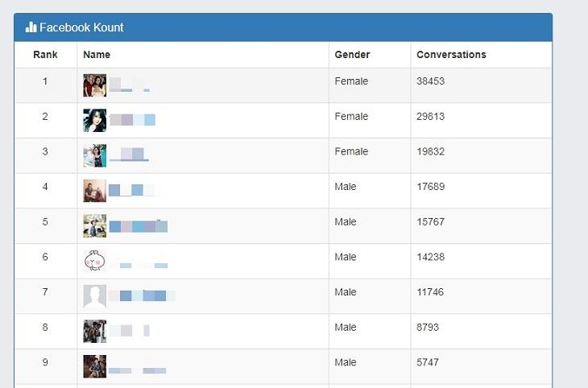Open the profile photo in rank 4 row
The height and width of the screenshot is (388, 588).
[x=95, y=191]
